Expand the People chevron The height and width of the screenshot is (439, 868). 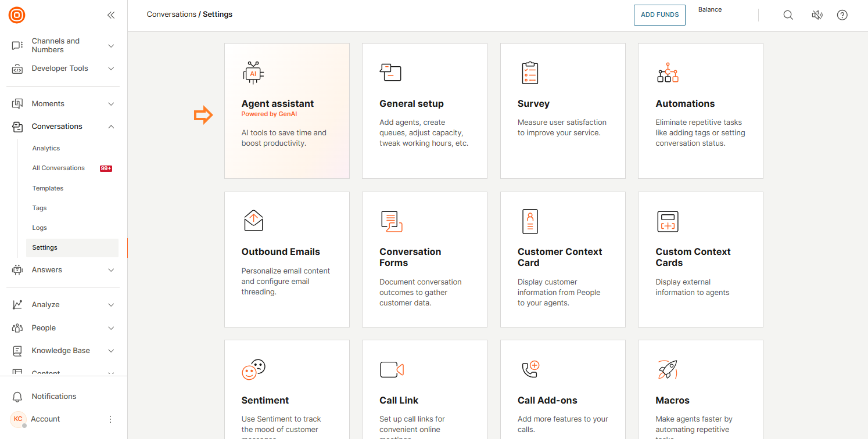tap(111, 328)
